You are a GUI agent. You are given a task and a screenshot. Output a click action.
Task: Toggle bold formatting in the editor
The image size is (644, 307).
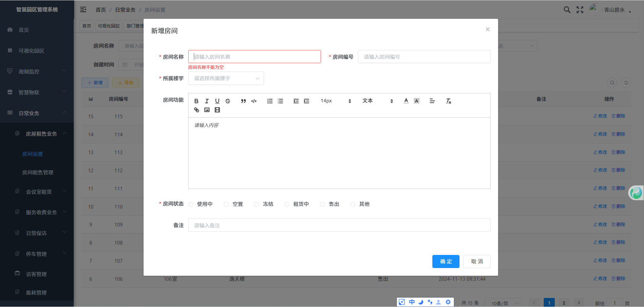click(197, 101)
